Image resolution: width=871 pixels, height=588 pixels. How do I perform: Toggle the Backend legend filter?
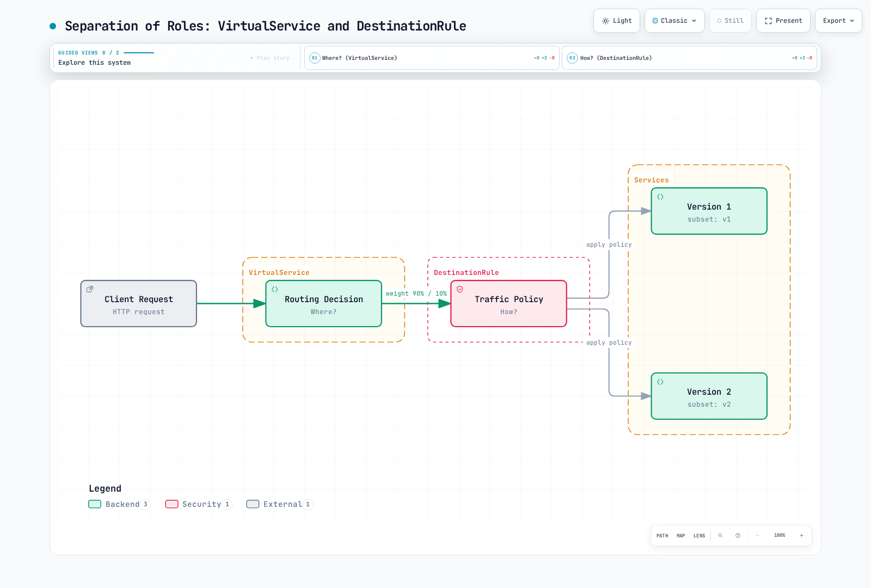coord(119,504)
